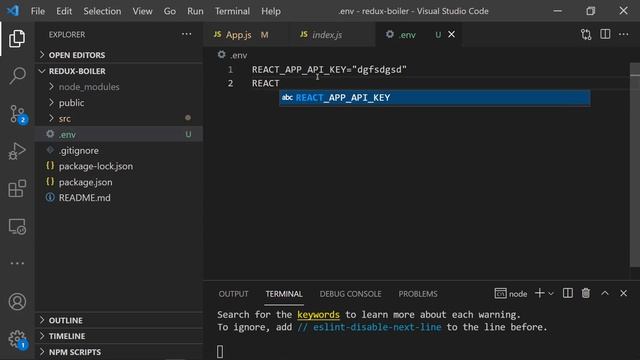This screenshot has height=360, width=640.
Task: Open the File menu
Action: [x=38, y=11]
